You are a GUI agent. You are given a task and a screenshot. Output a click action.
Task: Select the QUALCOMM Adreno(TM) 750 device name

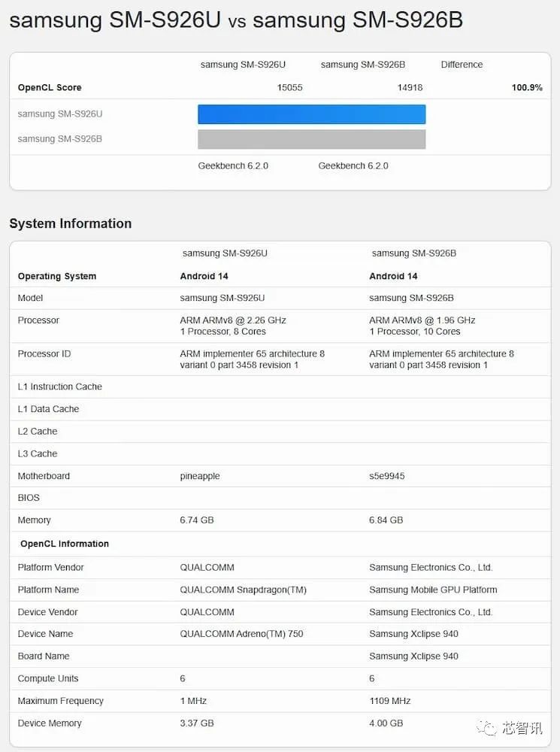point(241,634)
